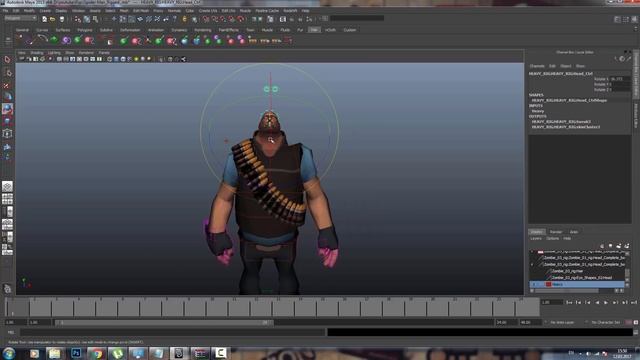Open the Create UVs menu
Image resolution: width=640 pixels, height=360 pixels.
[208, 11]
